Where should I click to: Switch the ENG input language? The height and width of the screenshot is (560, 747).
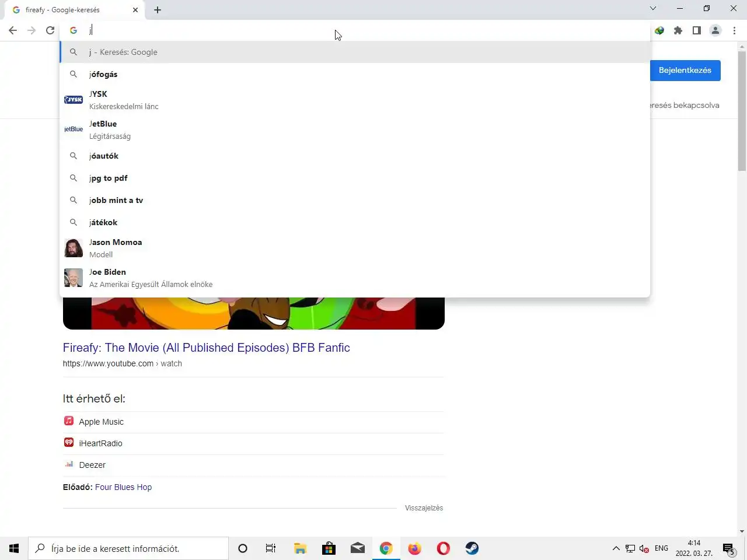click(x=661, y=548)
